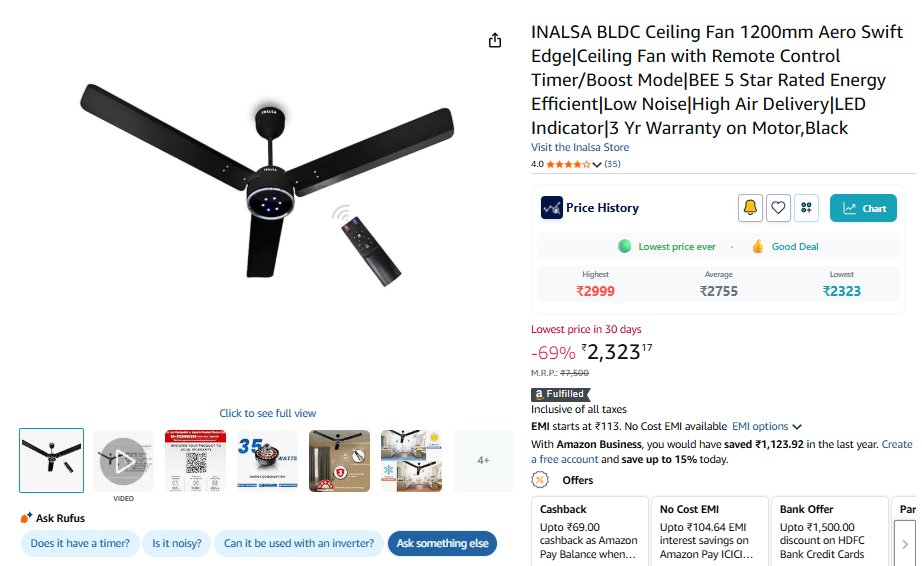Open the price history Chart

point(864,208)
